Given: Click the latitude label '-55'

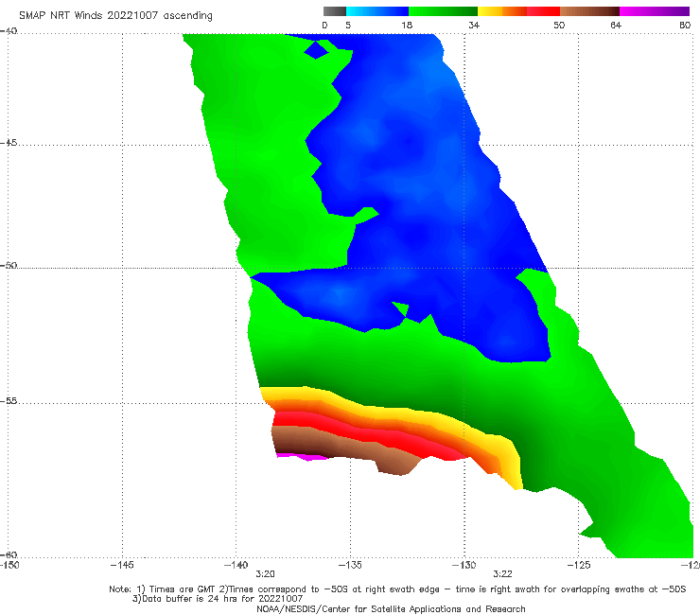Looking at the screenshot, I should coord(9,401).
